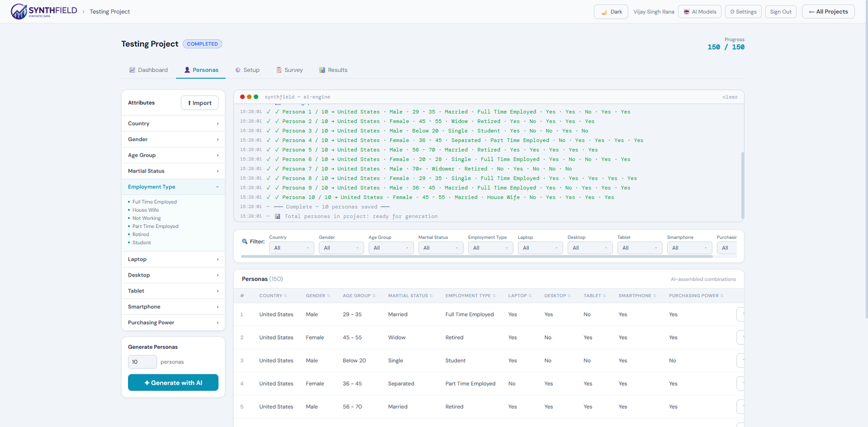Switch to the Dashboard tab
Image resolution: width=868 pixels, height=427 pixels.
tap(148, 70)
